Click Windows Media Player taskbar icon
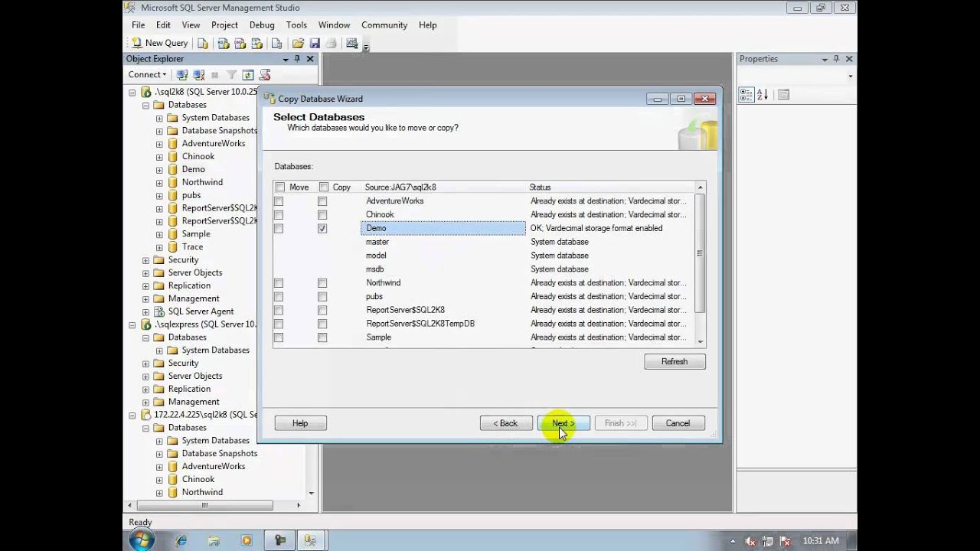 point(247,540)
